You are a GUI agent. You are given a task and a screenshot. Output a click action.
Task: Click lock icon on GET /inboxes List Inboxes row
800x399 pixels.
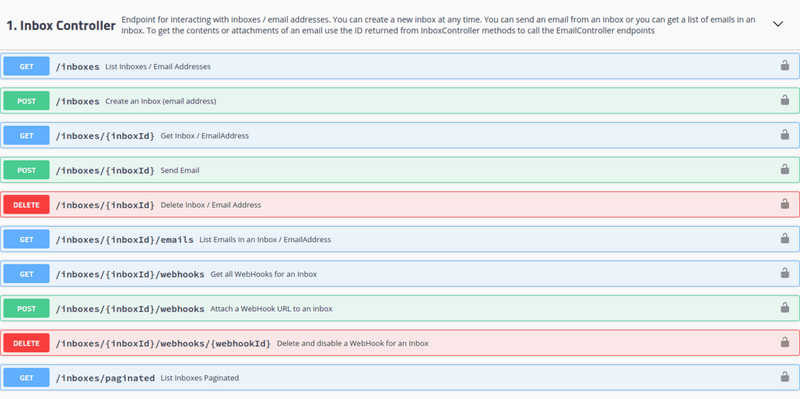[785, 65]
